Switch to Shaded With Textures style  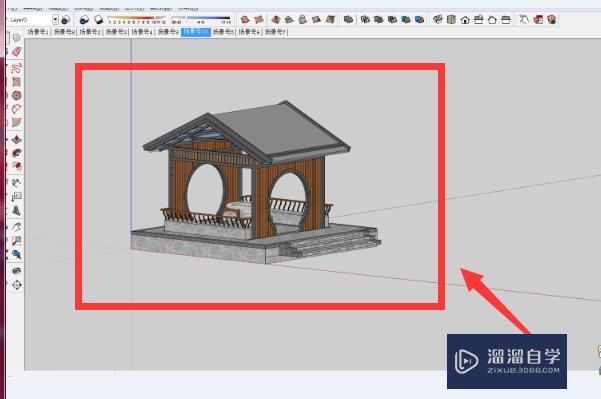pyautogui.click(x=316, y=19)
